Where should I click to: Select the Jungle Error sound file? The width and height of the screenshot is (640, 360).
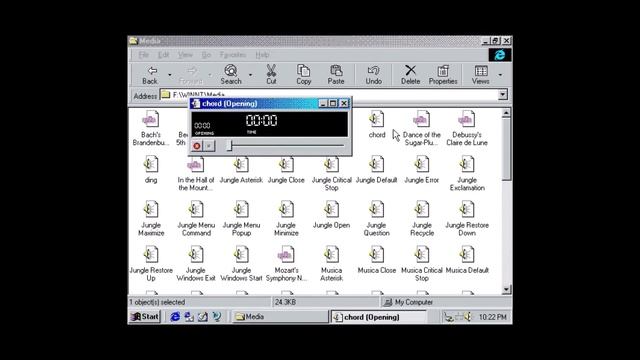(x=422, y=169)
